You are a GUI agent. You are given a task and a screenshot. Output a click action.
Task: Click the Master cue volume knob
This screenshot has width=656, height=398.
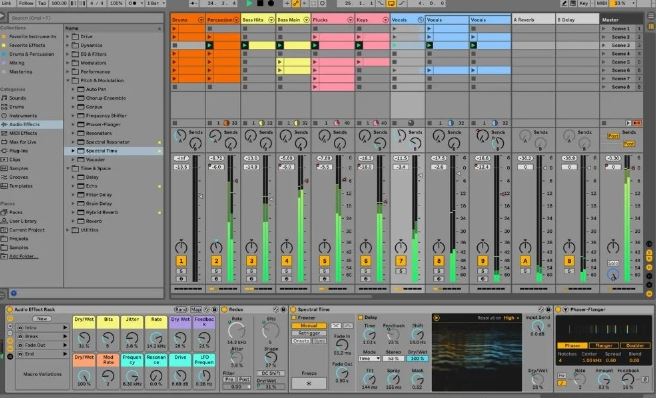[x=613, y=275]
